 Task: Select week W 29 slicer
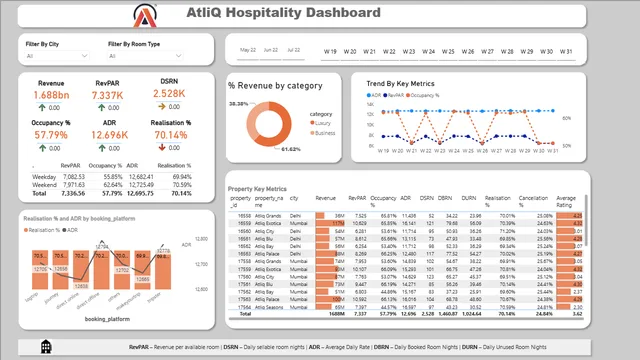point(527,52)
